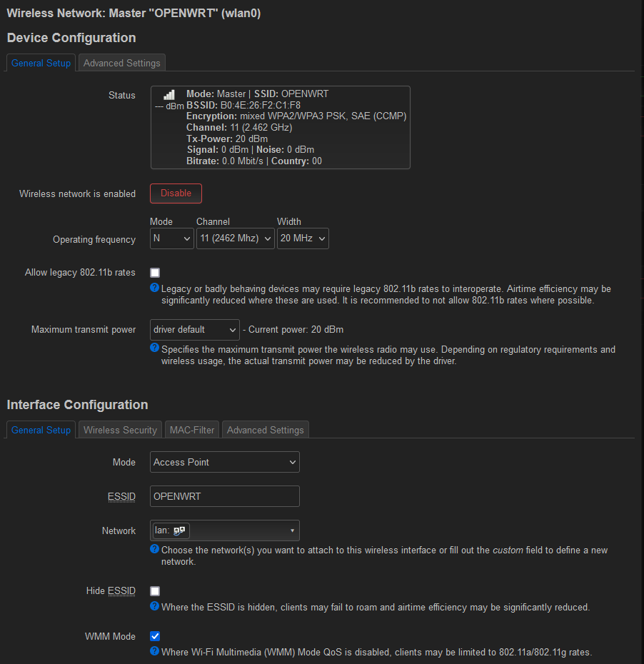Click the Encryption mixed WPA2/WPA3 status line

tap(296, 116)
